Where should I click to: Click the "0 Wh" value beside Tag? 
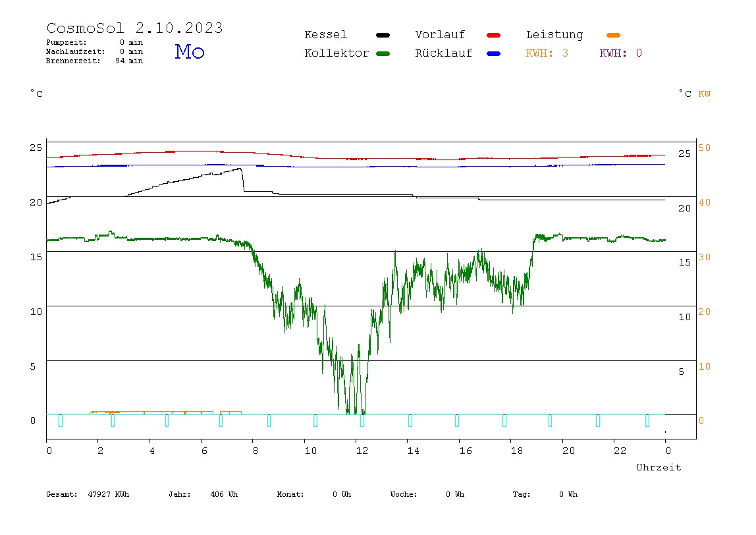pyautogui.click(x=568, y=494)
